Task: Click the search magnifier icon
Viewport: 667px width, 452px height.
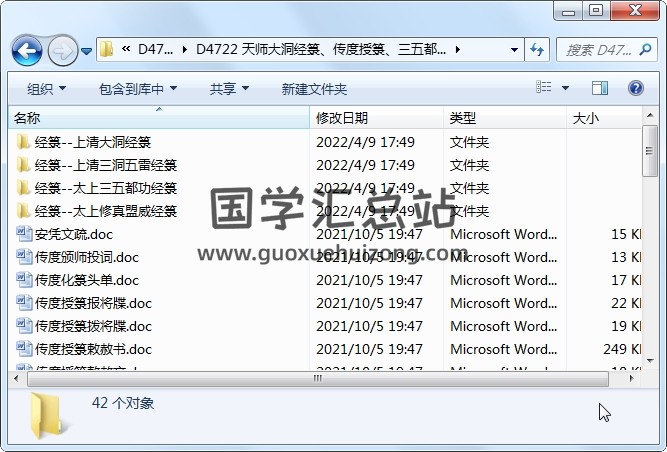Action: (x=645, y=50)
